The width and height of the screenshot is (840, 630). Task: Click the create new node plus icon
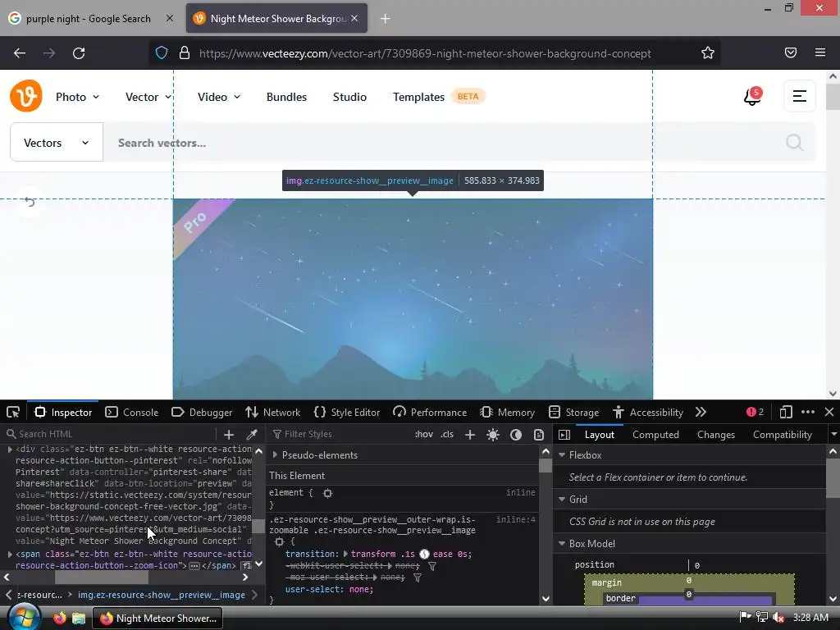click(229, 435)
